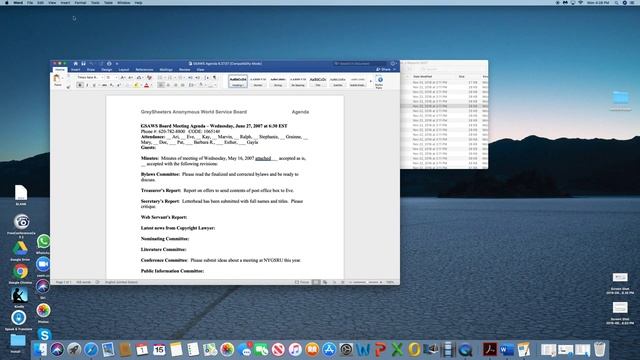This screenshot has width=640, height=360.
Task: Click the Format Painter brush icon
Action: (x=68, y=87)
